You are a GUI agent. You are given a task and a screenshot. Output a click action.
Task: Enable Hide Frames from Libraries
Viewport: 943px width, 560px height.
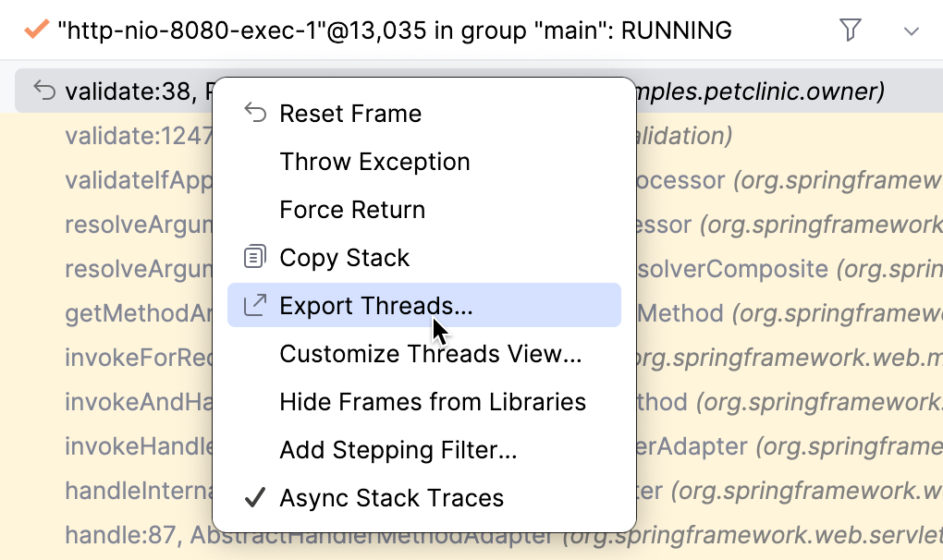(x=432, y=401)
